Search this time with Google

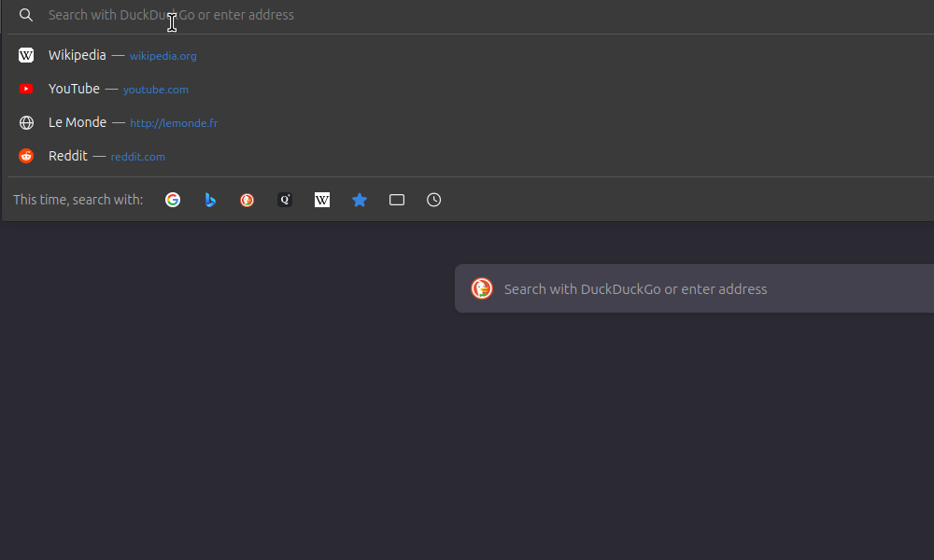173,200
